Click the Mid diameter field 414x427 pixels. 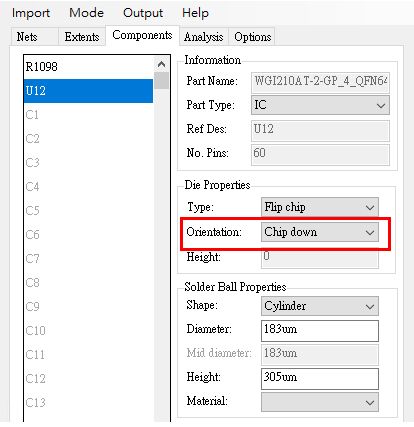click(x=320, y=355)
